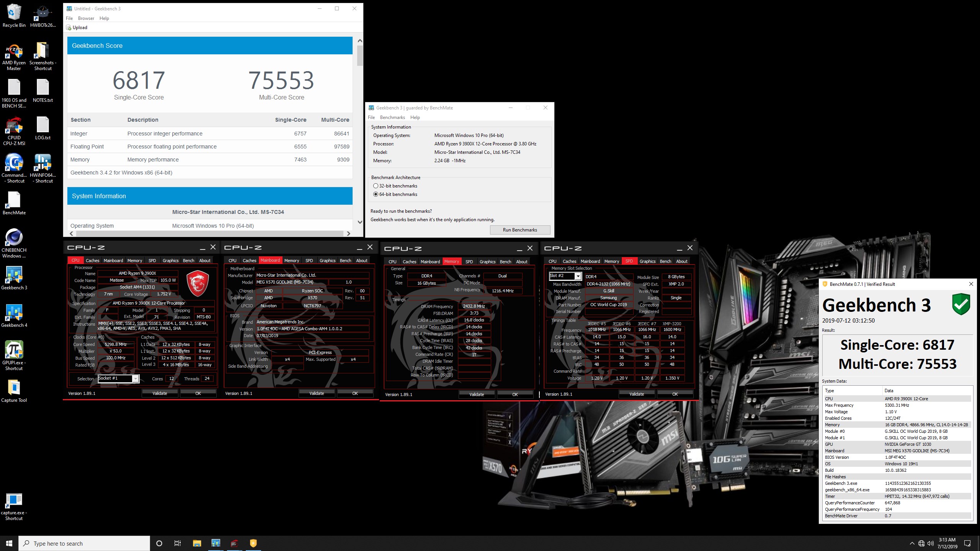This screenshot has width=980, height=551.
Task: Open Task View on the taskbar
Action: point(178,543)
